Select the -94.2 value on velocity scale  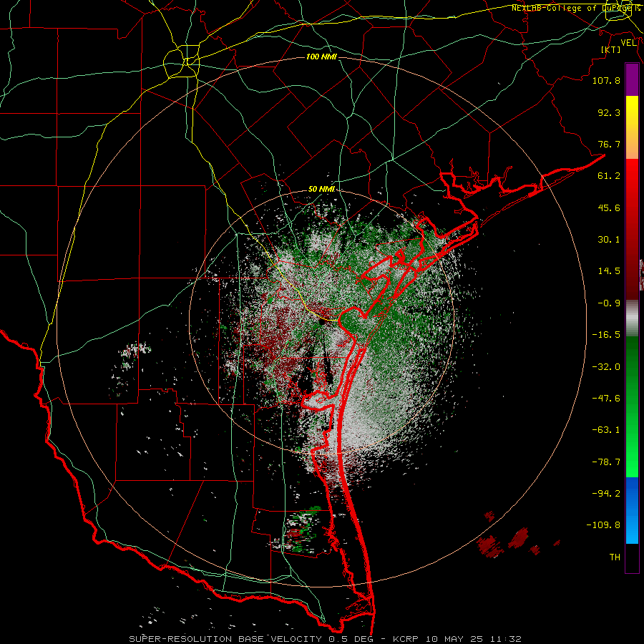click(x=606, y=494)
